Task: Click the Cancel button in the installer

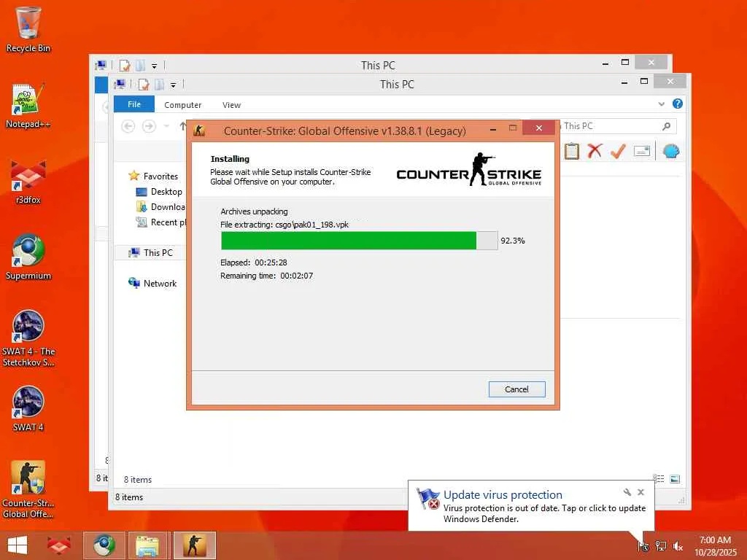Action: (516, 389)
